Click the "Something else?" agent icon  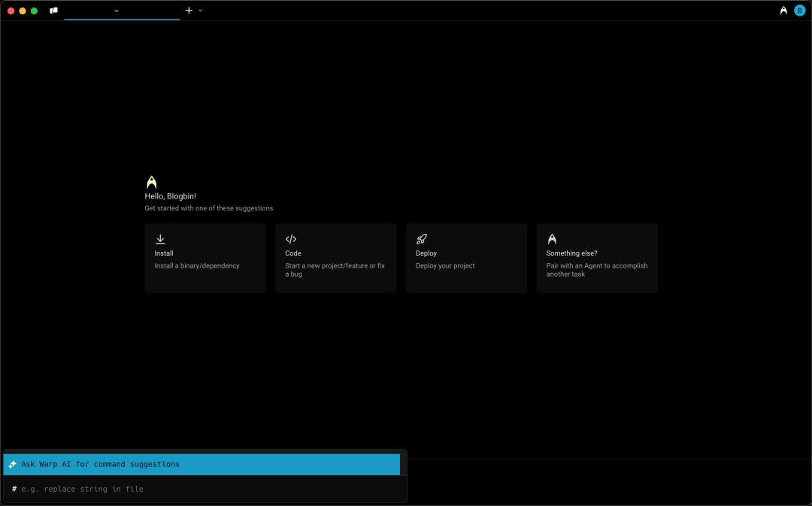552,239
